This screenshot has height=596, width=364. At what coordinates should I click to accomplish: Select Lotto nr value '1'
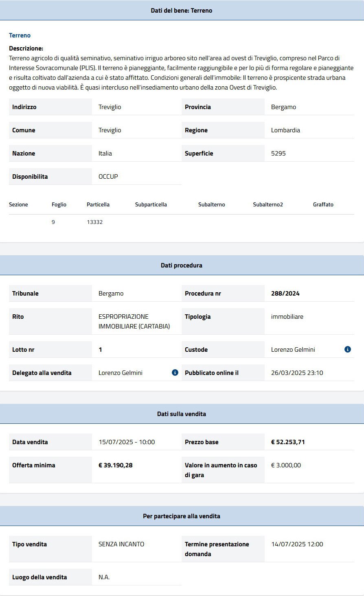pyautogui.click(x=100, y=350)
